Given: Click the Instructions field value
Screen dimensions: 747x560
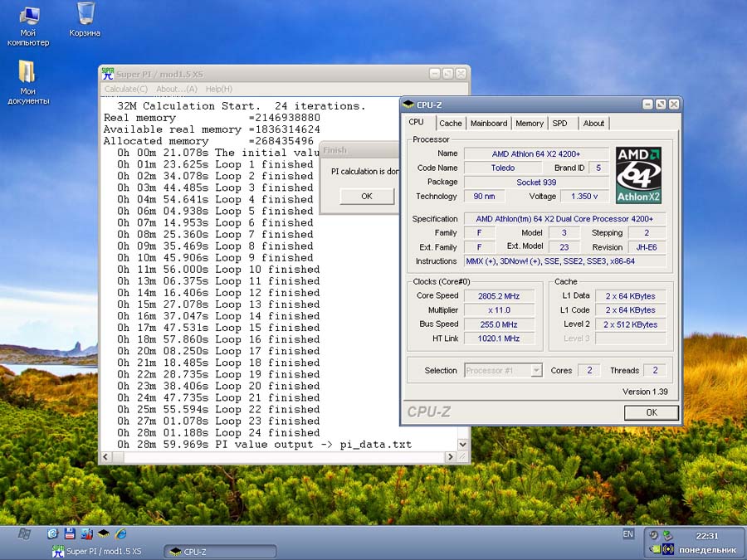Looking at the screenshot, I should pos(564,261).
